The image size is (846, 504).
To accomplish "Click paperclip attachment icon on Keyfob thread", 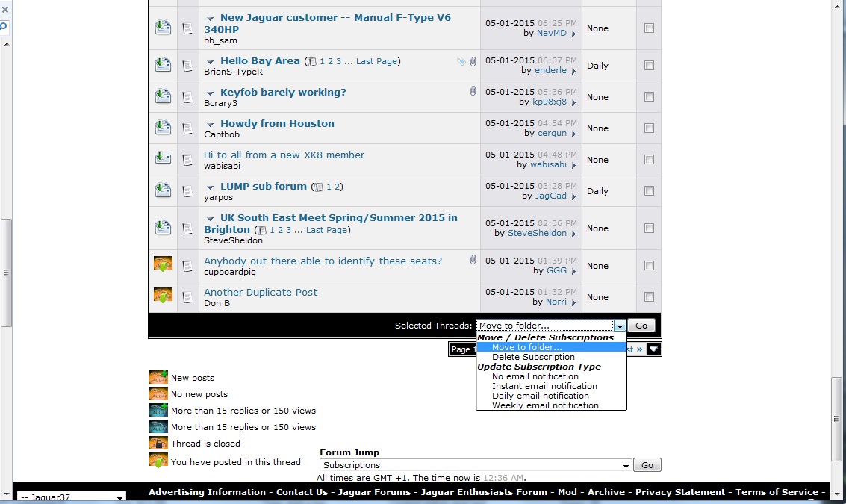I will [x=473, y=91].
